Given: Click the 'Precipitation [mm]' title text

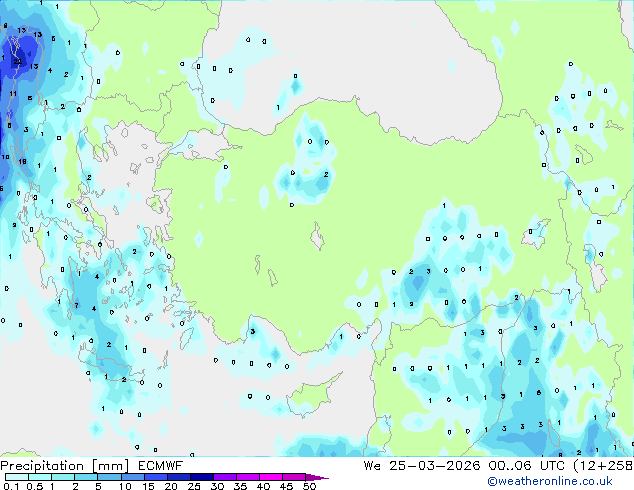Looking at the screenshot, I should coord(65,466).
